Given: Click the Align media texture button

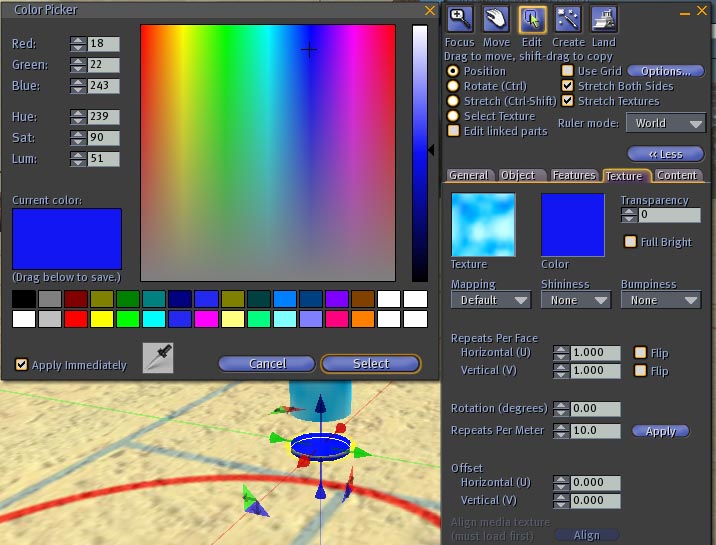Looking at the screenshot, I should click(x=587, y=535).
